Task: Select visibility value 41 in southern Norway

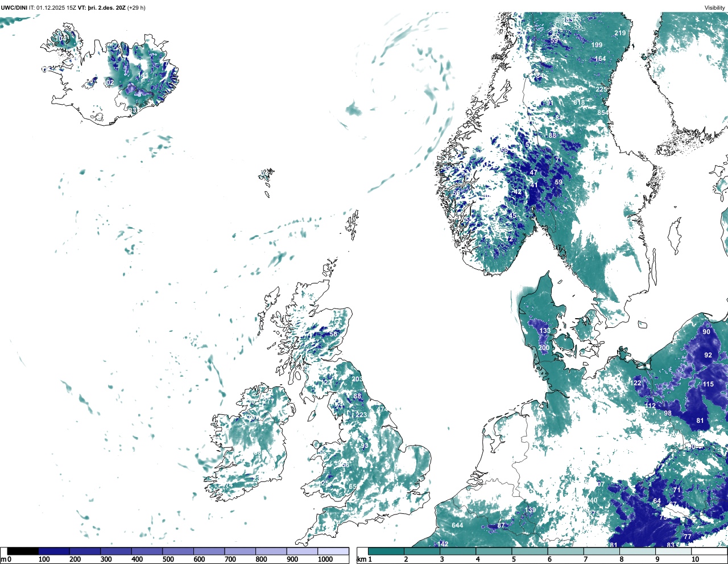Action: (x=534, y=185)
